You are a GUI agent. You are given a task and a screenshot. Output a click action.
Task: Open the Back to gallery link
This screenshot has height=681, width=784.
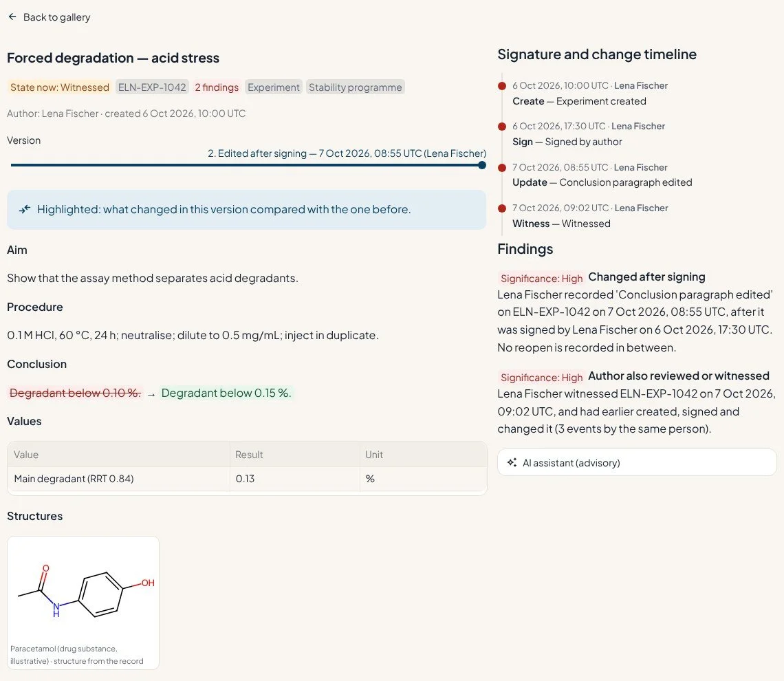[50, 17]
